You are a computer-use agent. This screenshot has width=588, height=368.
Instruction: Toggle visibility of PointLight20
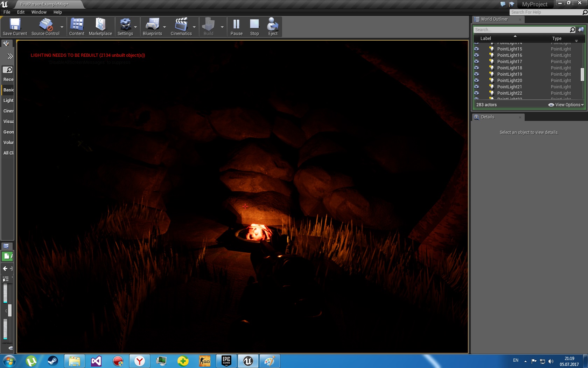click(476, 81)
